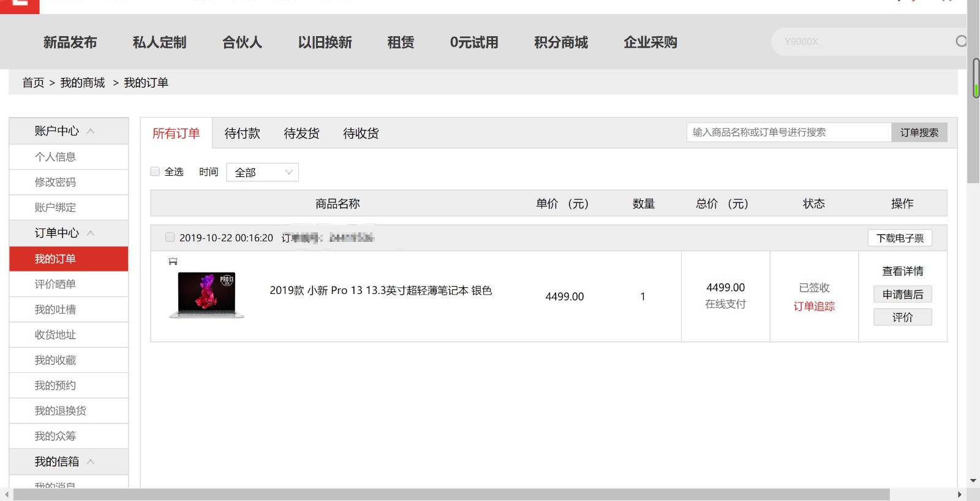Open 以旧换新 navigation item
This screenshot has width=980, height=501.
click(325, 42)
